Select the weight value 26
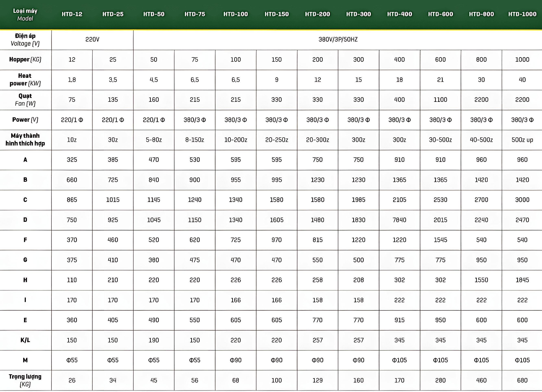Image resolution: width=542 pixels, height=392 pixels. (72, 381)
